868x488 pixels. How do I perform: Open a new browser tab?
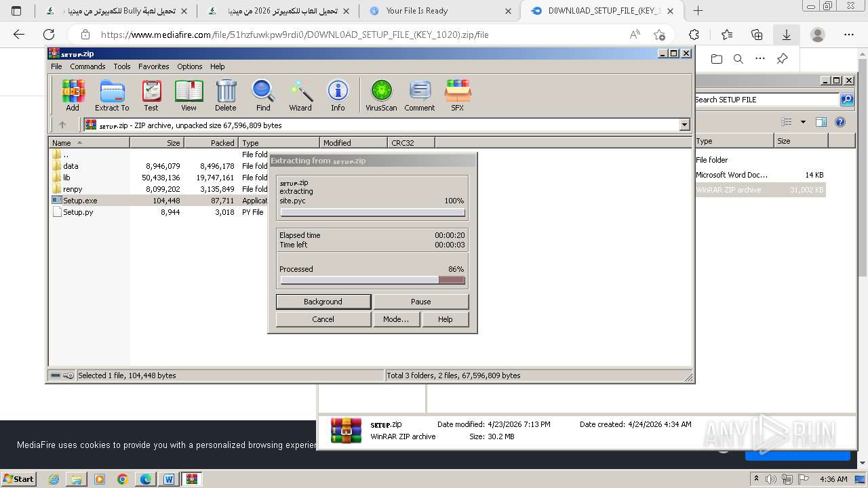pyautogui.click(x=698, y=11)
